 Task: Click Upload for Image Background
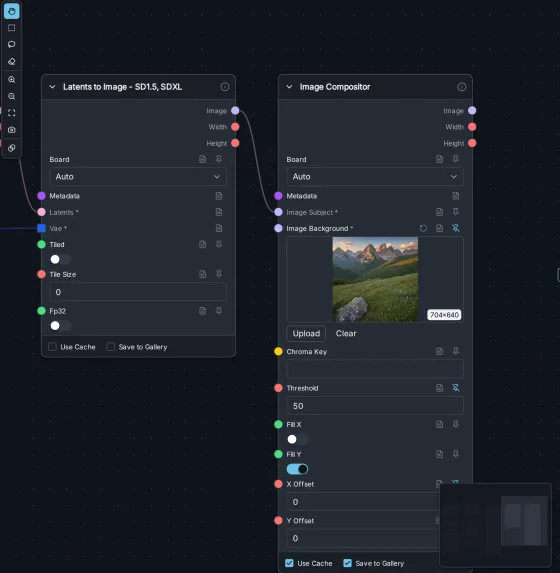tap(306, 333)
